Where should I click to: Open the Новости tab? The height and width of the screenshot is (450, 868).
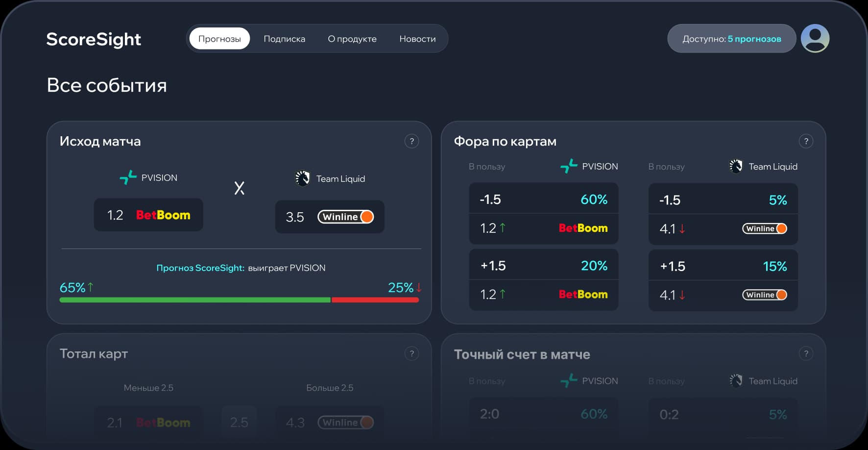click(x=417, y=38)
